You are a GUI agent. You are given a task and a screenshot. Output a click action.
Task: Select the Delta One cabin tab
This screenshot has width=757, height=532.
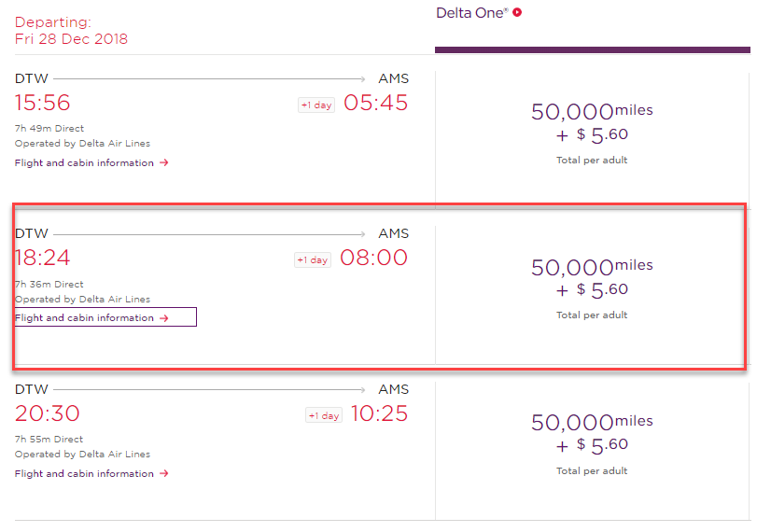pos(475,13)
